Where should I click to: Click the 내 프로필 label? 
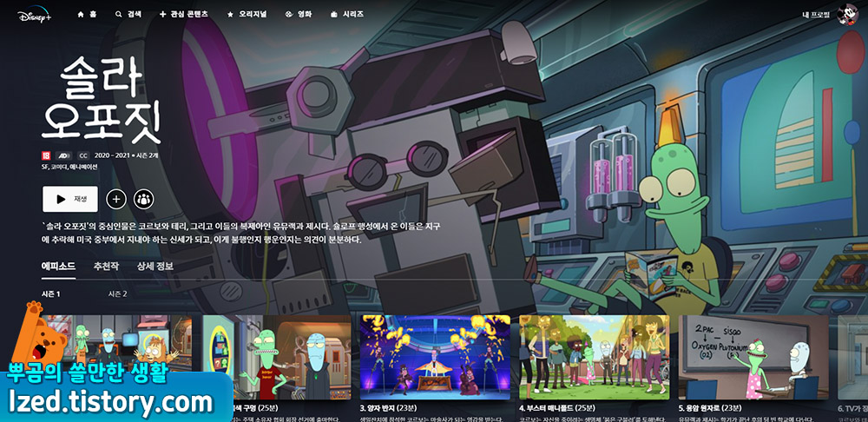click(x=816, y=15)
